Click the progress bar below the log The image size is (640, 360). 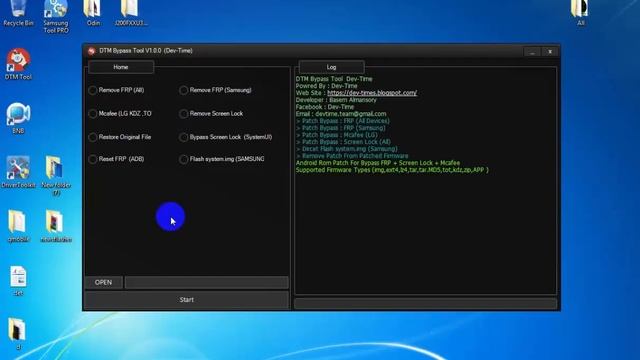tap(425, 304)
